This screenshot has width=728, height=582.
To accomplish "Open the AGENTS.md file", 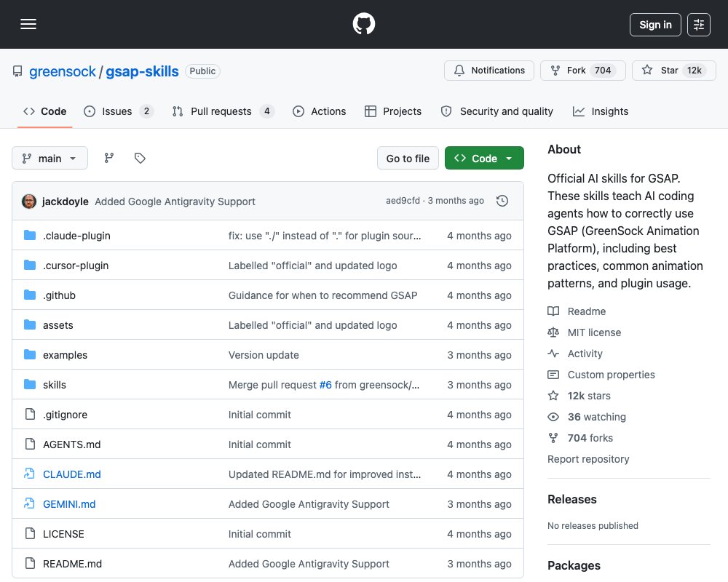I will pyautogui.click(x=71, y=445).
